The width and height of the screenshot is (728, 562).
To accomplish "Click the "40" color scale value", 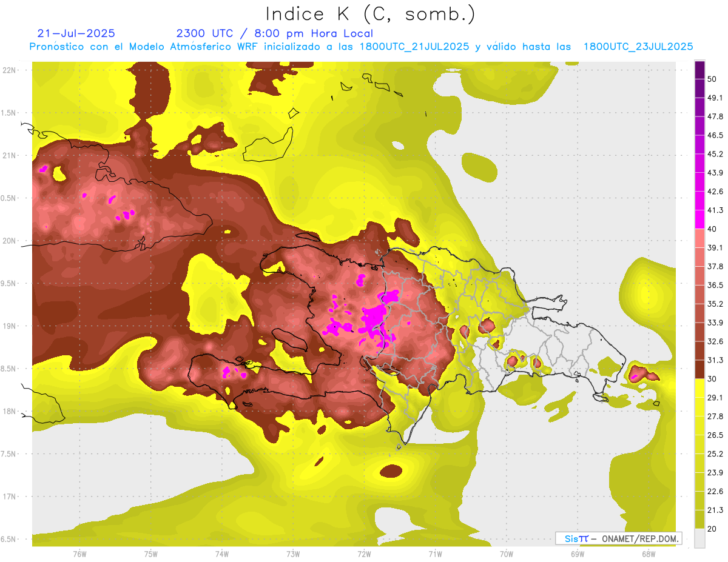I will tap(713, 229).
